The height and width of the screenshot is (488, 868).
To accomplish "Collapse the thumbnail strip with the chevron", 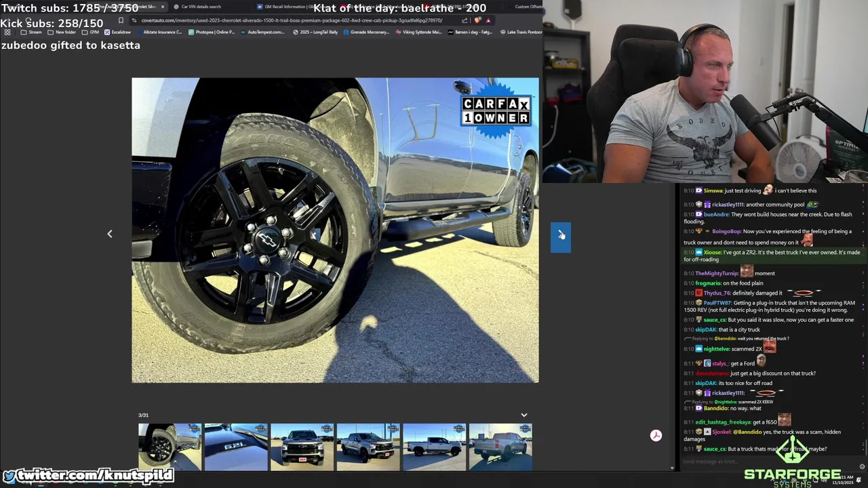I will point(524,415).
